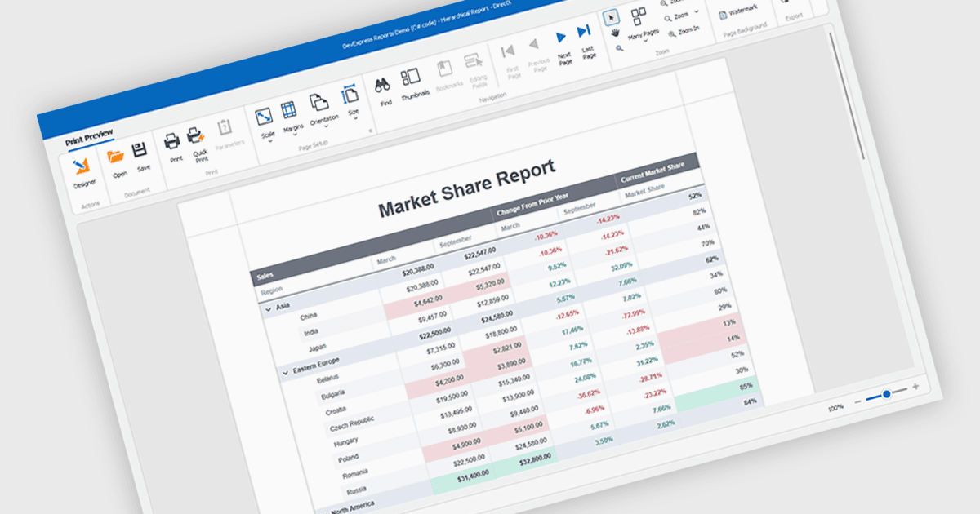Select the Print Preview ribbon tab
This screenshot has width=980, height=514.
point(89,135)
